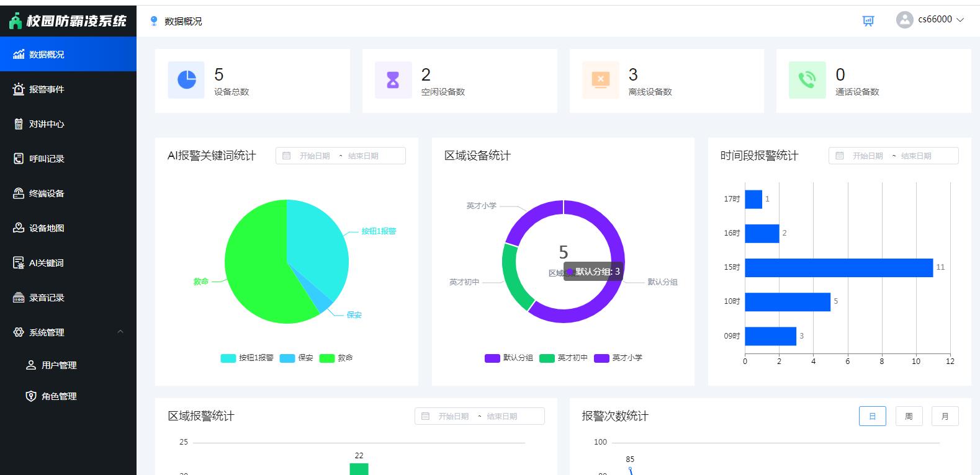Click the 报警次数统计 heading

coord(615,416)
